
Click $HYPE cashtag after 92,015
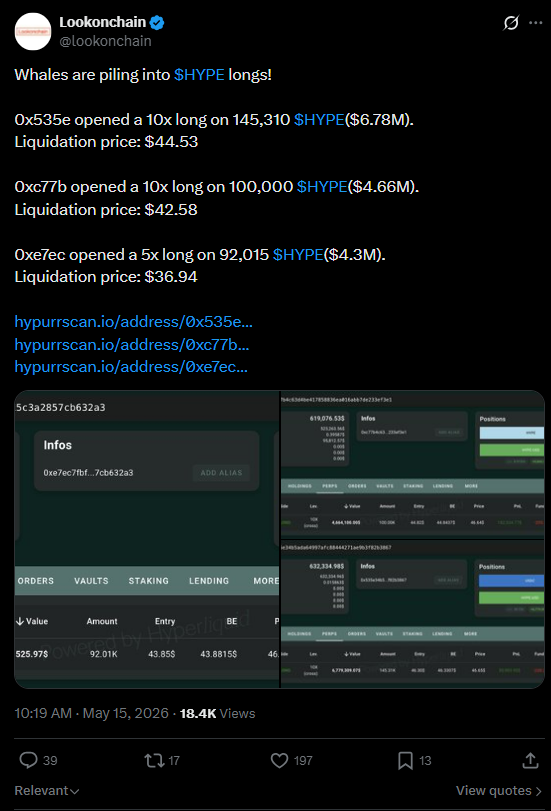298,254
